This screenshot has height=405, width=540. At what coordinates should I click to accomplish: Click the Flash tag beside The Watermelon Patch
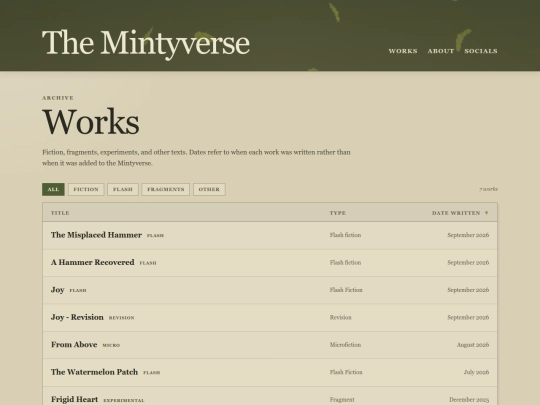coord(152,373)
